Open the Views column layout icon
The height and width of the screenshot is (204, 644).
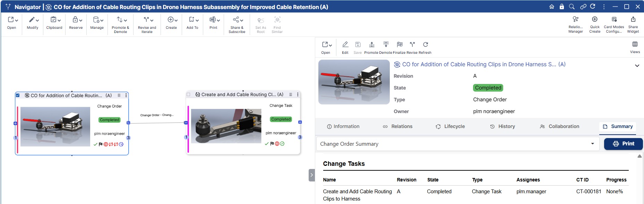point(635,44)
